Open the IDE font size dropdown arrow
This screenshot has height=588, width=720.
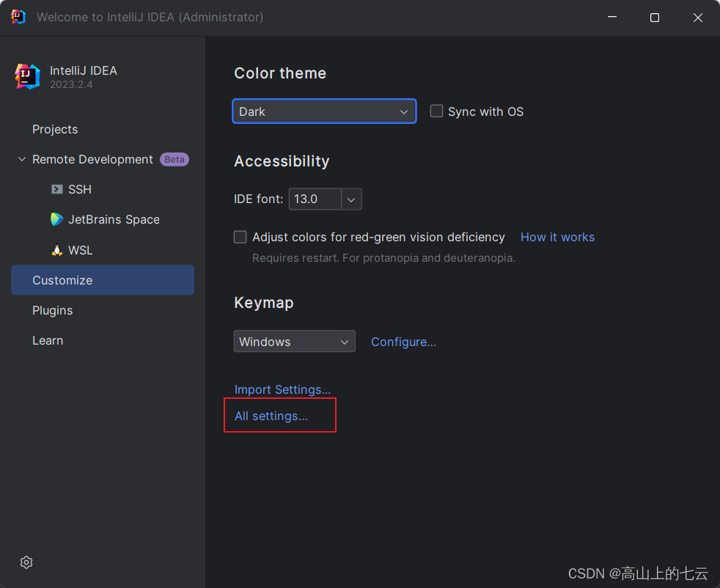point(351,199)
